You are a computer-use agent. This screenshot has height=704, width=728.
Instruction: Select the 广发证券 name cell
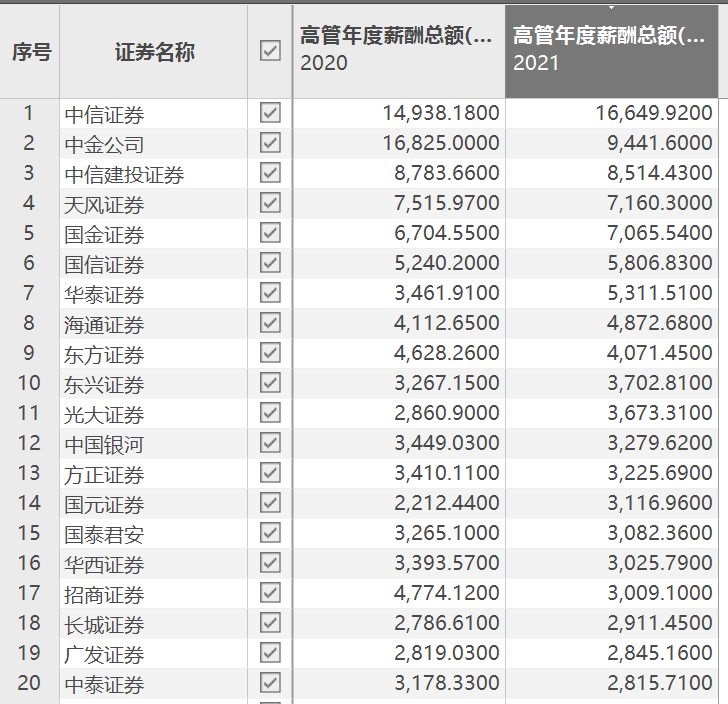[x=153, y=653]
